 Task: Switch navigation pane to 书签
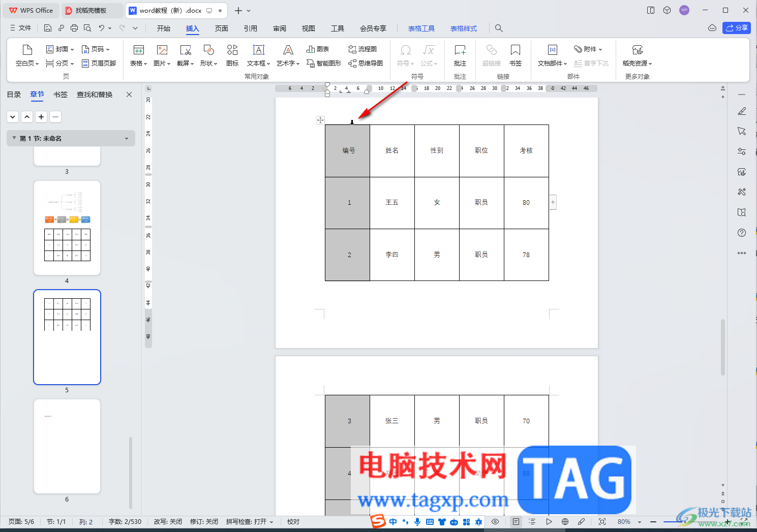[60, 95]
